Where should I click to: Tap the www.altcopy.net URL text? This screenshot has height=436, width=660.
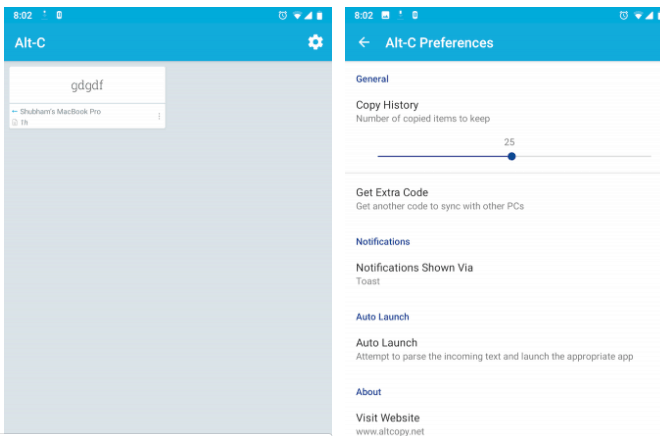point(388,431)
